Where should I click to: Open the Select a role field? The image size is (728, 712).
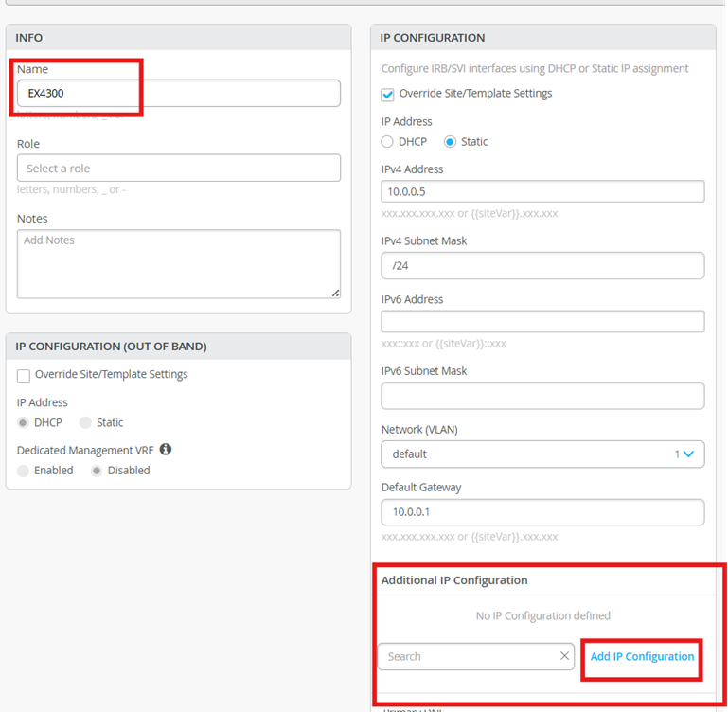[x=178, y=169]
